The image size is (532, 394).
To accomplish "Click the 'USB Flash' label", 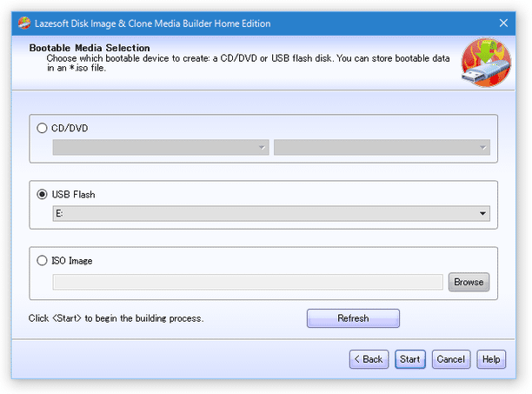I will 73,195.
